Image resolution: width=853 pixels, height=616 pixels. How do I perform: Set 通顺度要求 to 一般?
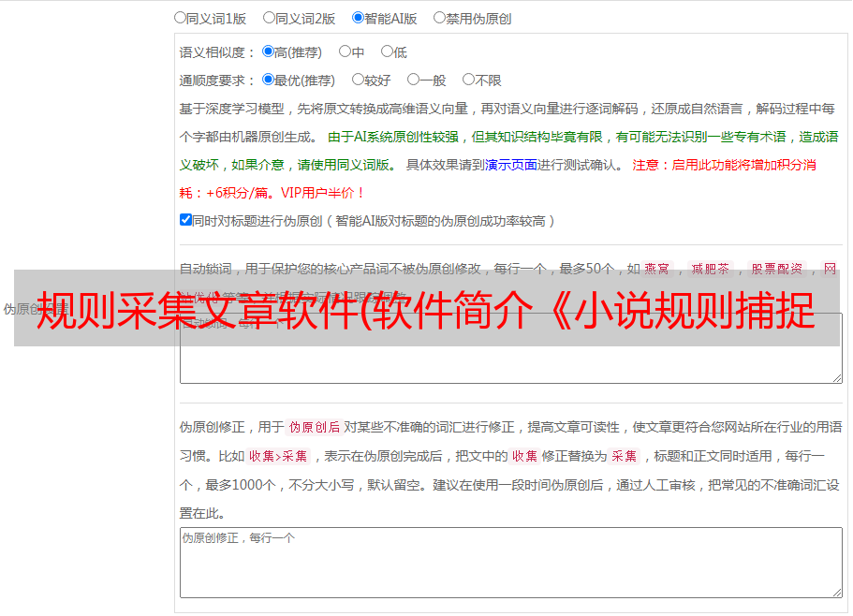(x=414, y=80)
